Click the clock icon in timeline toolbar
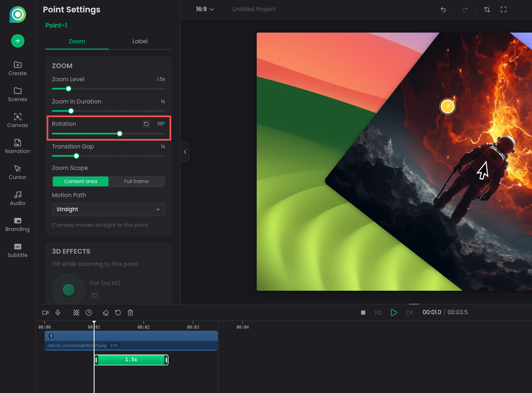Viewport: 532px width, 393px height. [89, 313]
